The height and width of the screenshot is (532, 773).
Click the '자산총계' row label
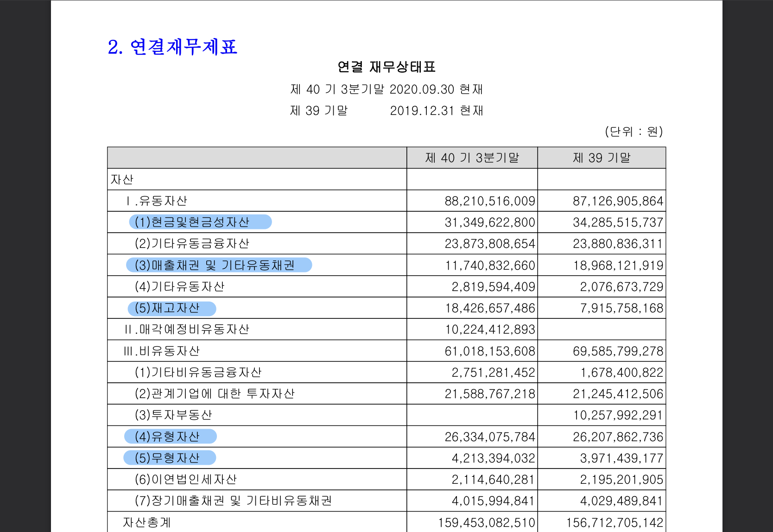click(146, 522)
